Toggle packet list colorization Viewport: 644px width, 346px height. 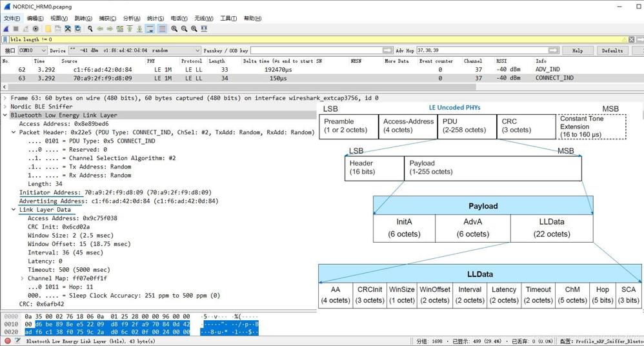click(162, 29)
